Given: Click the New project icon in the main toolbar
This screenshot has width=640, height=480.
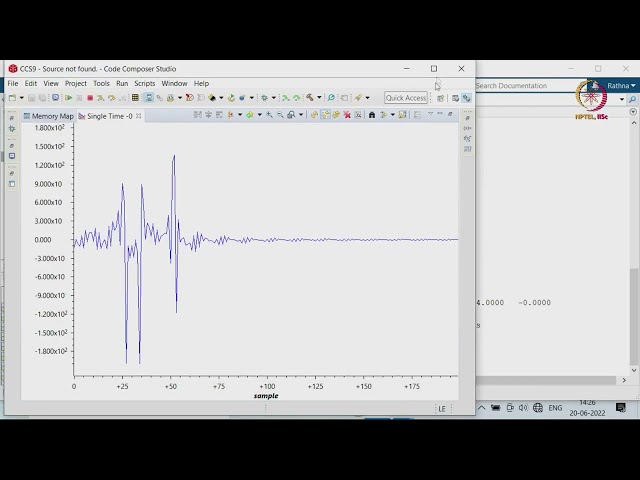Looking at the screenshot, I should (12, 98).
